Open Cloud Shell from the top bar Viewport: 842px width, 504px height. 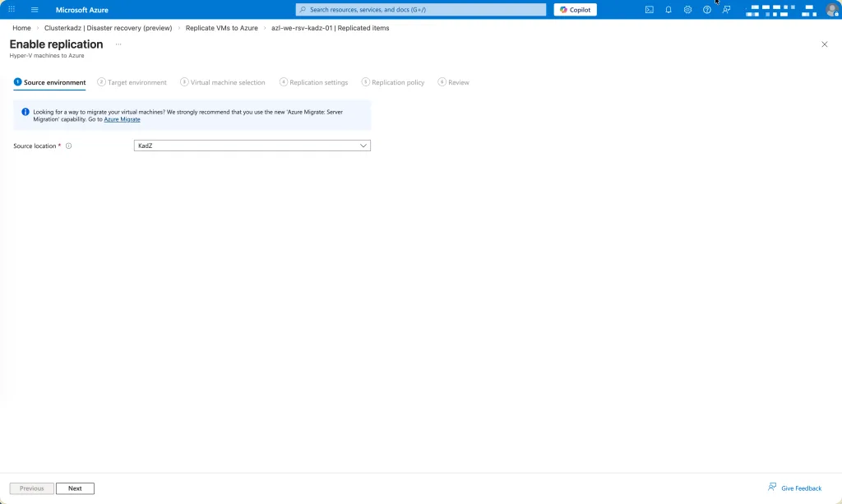(x=650, y=10)
